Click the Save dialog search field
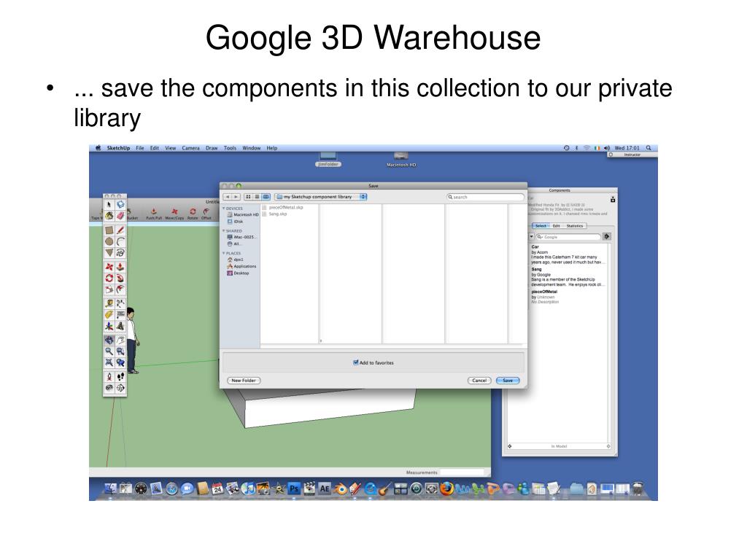This screenshot has height=560, width=747. click(x=485, y=197)
